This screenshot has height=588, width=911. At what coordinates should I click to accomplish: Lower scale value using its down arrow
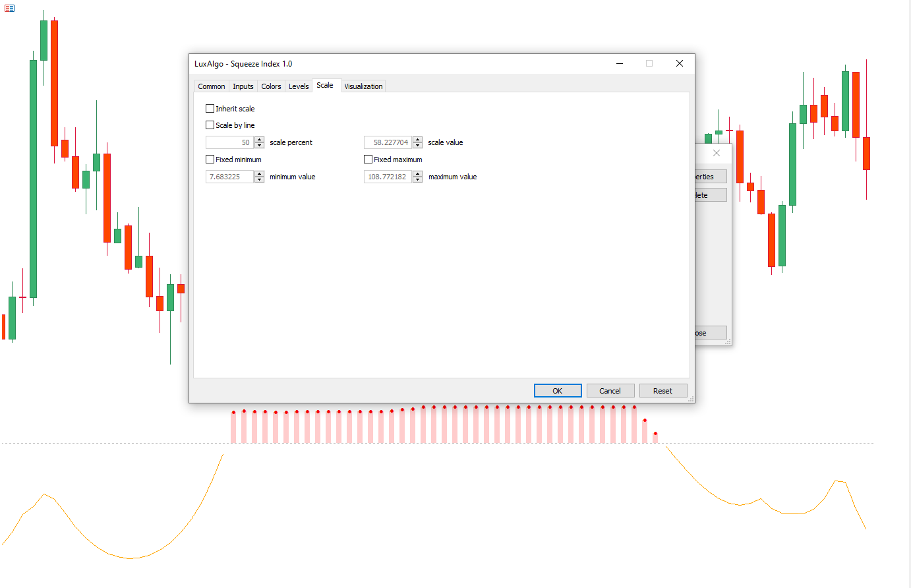pos(418,146)
